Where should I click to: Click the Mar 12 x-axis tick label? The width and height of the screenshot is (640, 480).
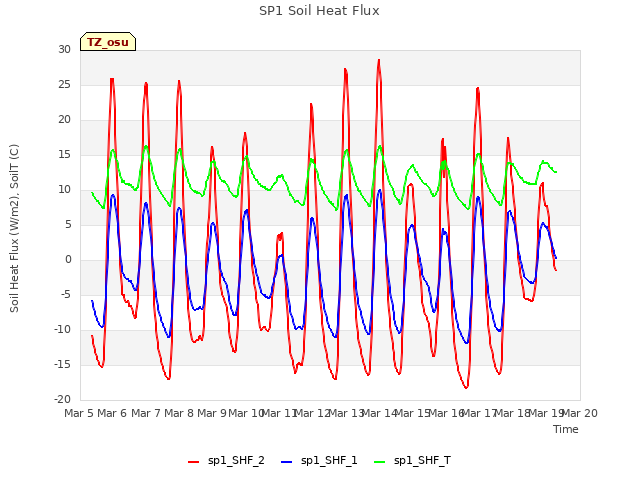(312, 413)
